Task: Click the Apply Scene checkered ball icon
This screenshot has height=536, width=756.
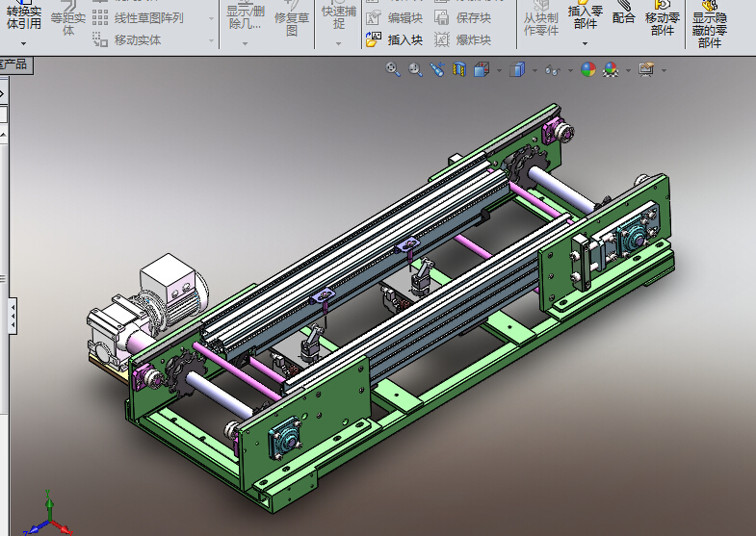Action: pos(611,70)
